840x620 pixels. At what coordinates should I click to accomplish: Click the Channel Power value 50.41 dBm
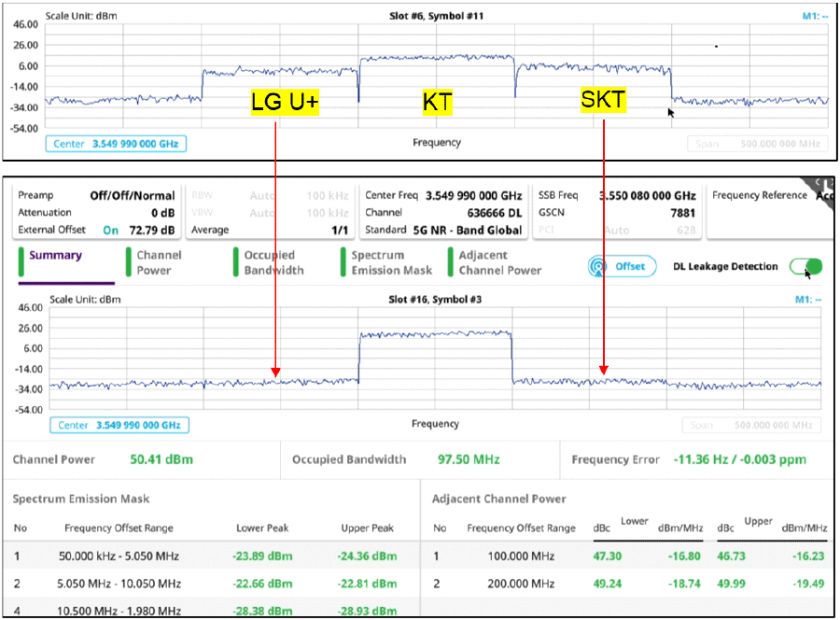point(161,459)
